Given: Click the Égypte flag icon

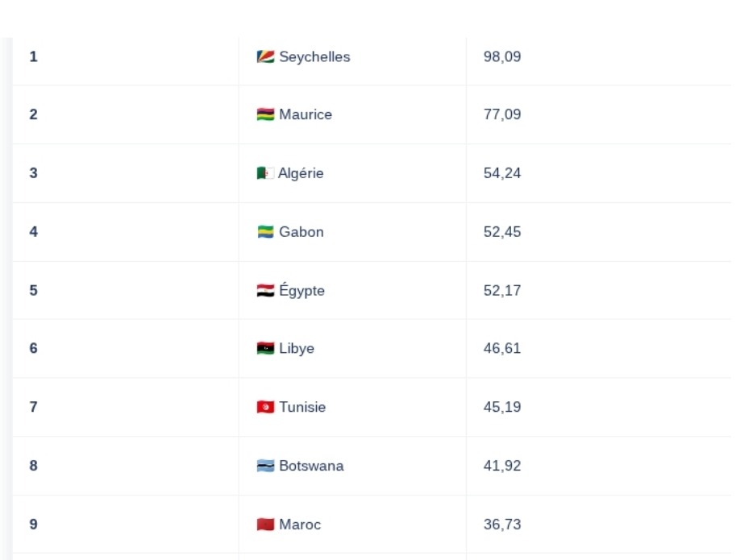Looking at the screenshot, I should pyautogui.click(x=265, y=291).
